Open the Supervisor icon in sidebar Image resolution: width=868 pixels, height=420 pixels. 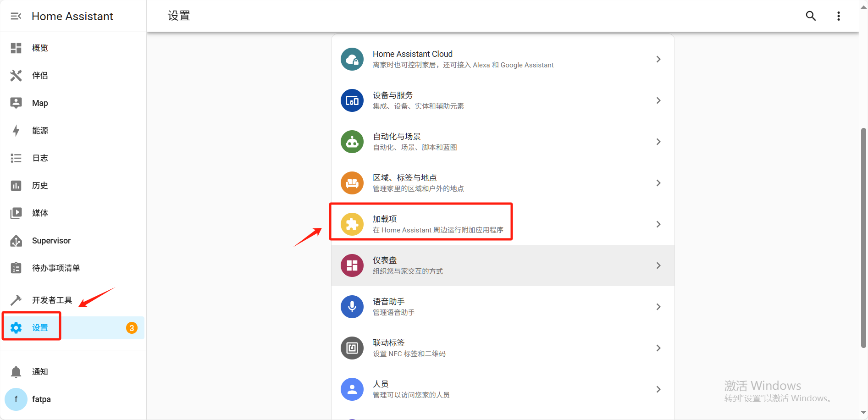point(16,241)
